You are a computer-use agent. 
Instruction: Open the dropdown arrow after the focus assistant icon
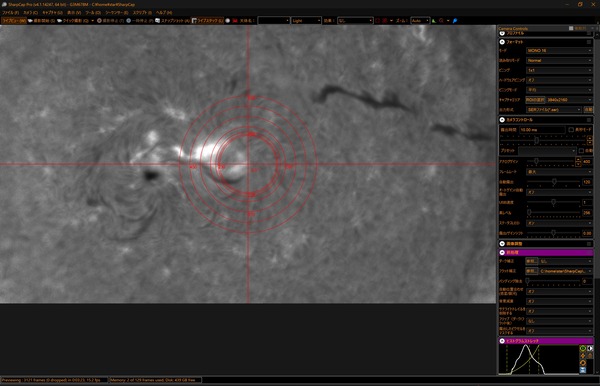click(448, 21)
